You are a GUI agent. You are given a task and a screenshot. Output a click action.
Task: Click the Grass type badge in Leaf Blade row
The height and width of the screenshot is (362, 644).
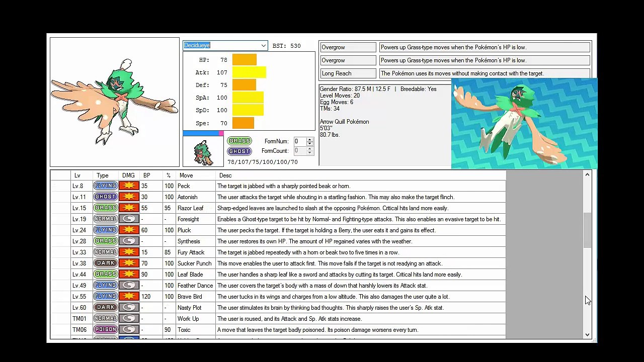(105, 275)
